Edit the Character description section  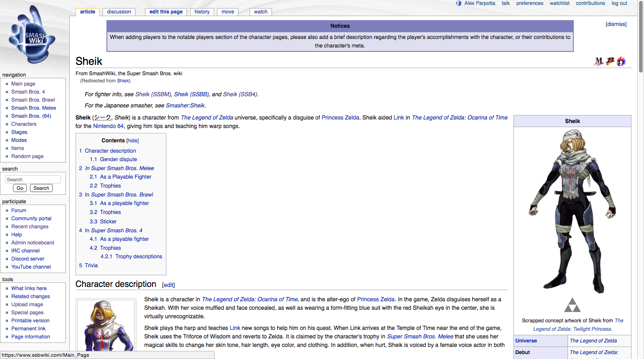click(168, 285)
